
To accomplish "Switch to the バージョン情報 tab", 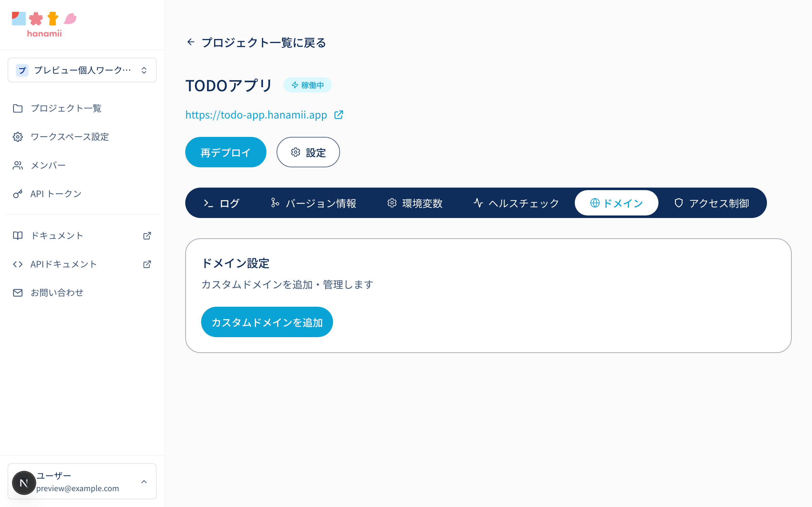I will click(313, 203).
